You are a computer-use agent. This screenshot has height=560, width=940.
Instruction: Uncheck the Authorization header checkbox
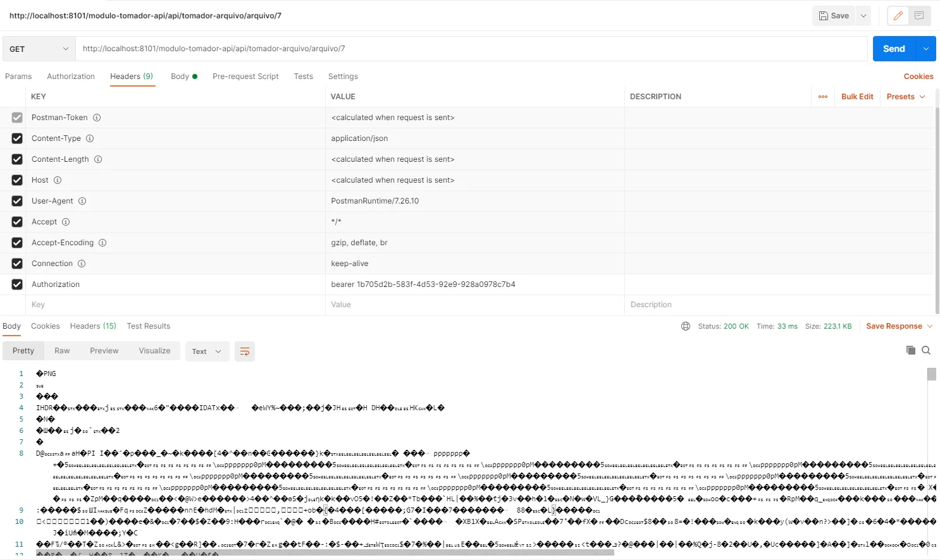coord(17,284)
